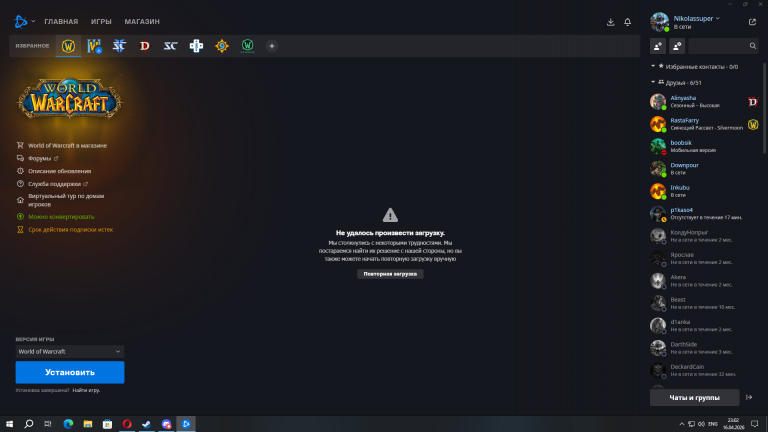Image resolution: width=768 pixels, height=432 pixels.
Task: Open Opera browser from taskbar
Action: (x=127, y=424)
